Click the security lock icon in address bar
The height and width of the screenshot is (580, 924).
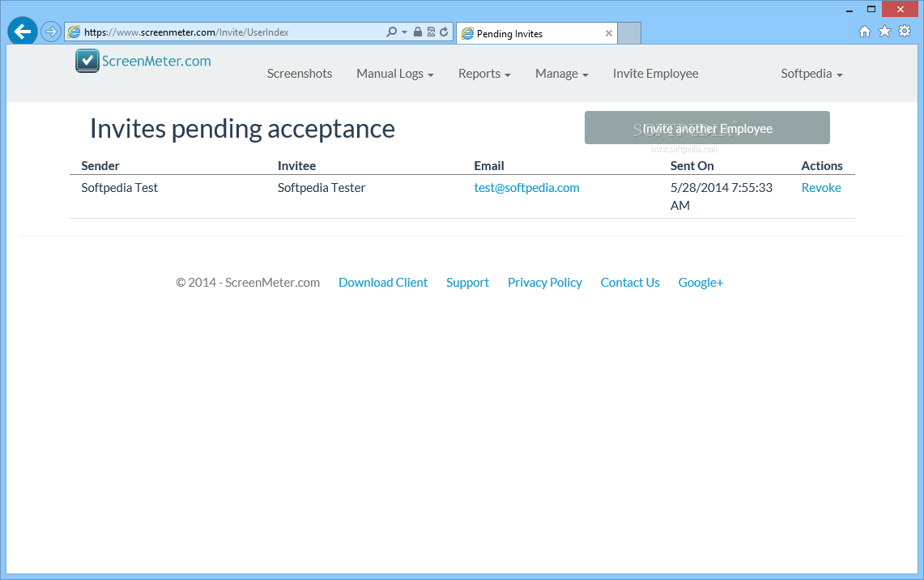[418, 32]
